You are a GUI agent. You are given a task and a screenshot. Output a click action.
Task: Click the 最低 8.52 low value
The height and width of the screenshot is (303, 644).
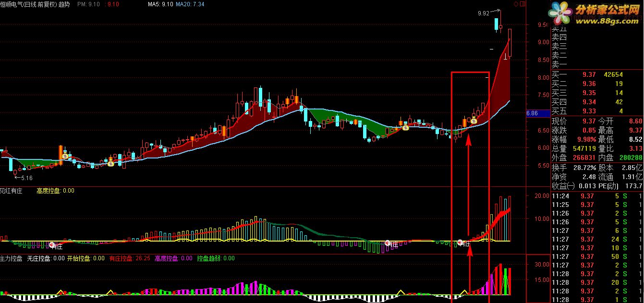click(x=636, y=140)
